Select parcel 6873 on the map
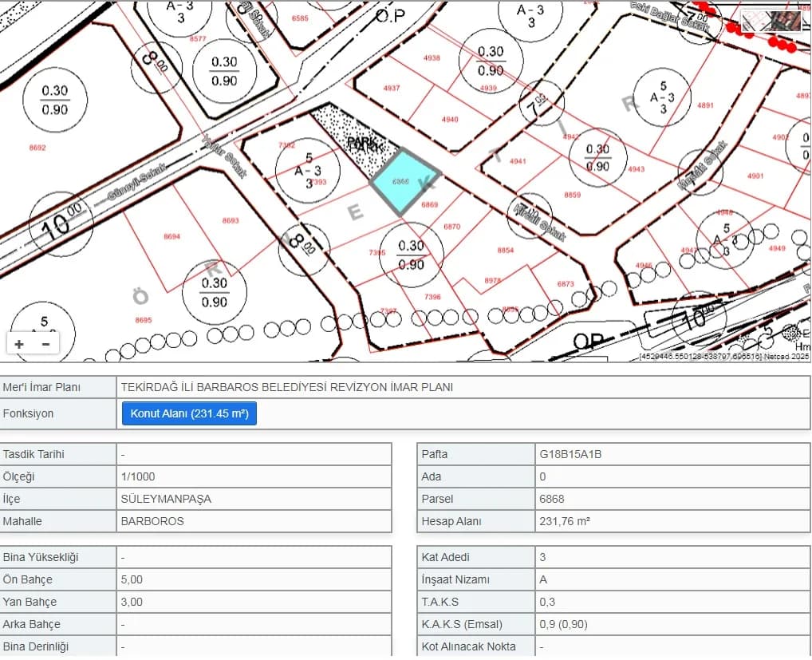The image size is (812, 660). pos(566,284)
